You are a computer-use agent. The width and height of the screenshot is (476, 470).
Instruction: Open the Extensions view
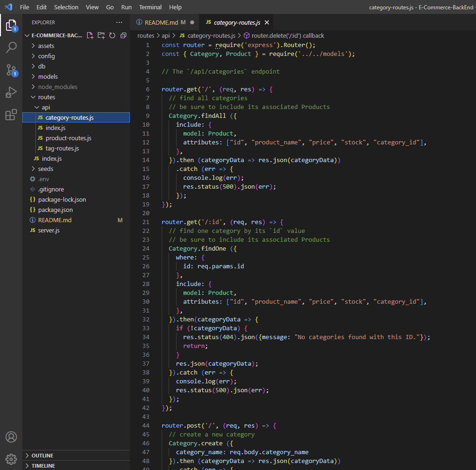click(x=11, y=115)
